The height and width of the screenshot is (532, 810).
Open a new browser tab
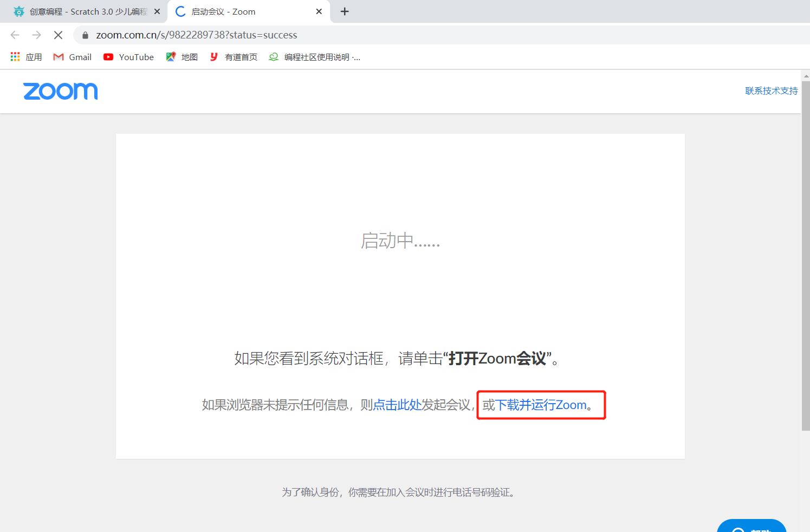(345, 11)
